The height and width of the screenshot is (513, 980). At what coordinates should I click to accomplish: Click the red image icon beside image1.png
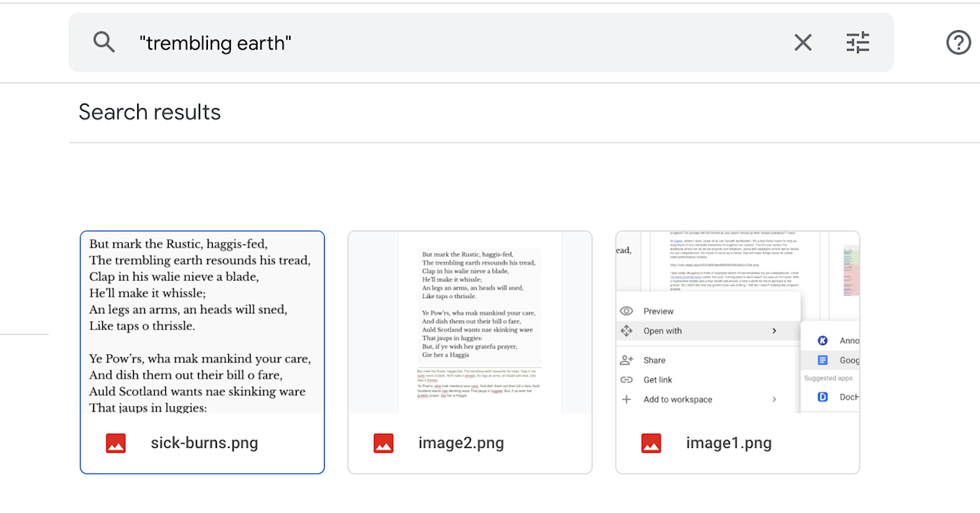click(651, 443)
